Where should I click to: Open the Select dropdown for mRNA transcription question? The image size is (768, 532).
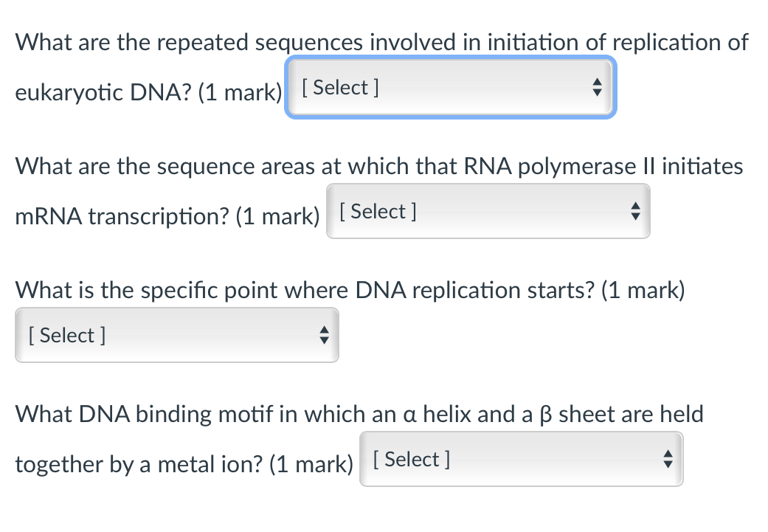tap(488, 211)
